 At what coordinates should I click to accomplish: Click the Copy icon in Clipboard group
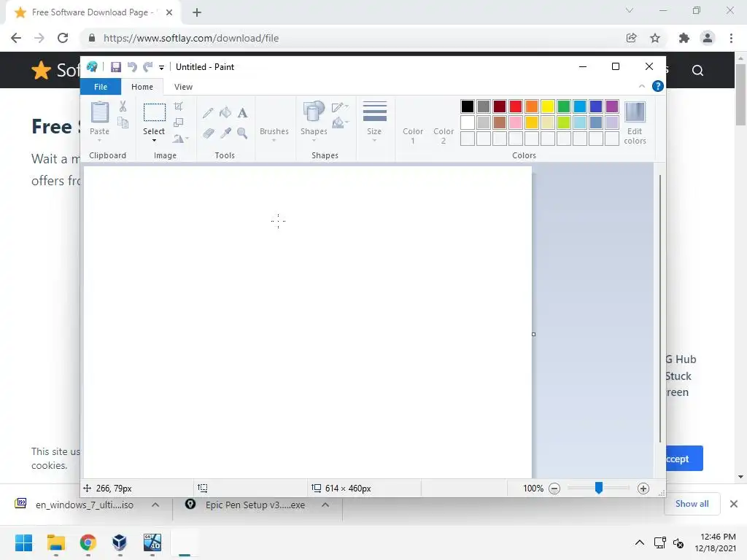(123, 122)
